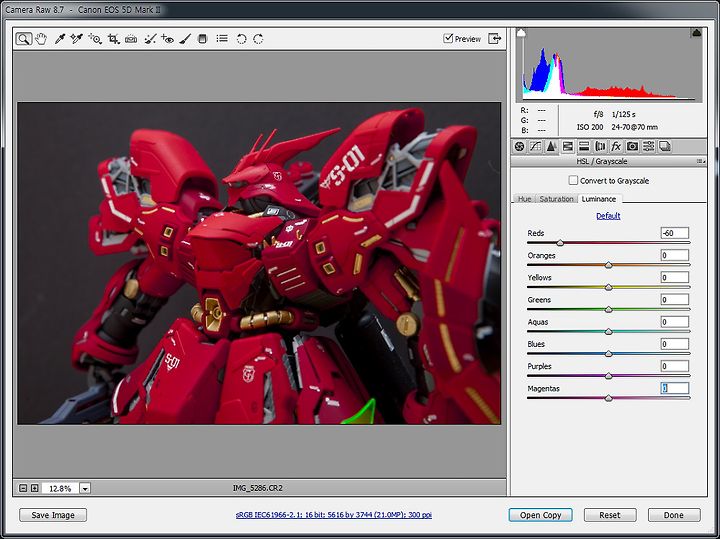Screen dimensions: 720x539
Task: Select the Crop tool
Action: (113, 39)
